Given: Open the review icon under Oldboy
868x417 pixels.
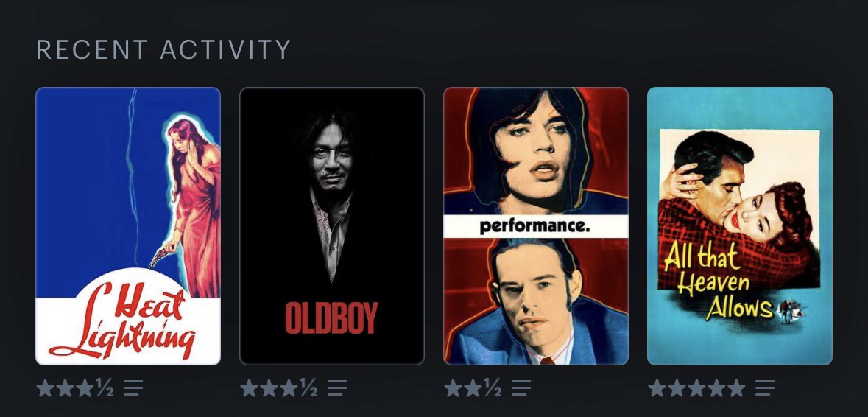Looking at the screenshot, I should pyautogui.click(x=336, y=388).
